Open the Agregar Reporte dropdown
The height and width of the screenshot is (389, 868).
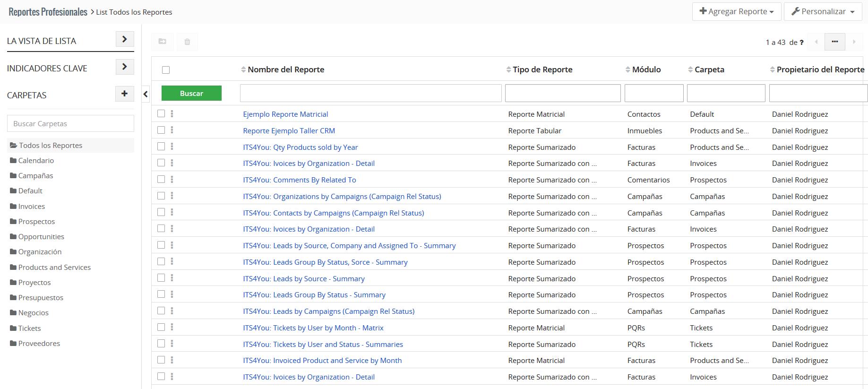736,12
